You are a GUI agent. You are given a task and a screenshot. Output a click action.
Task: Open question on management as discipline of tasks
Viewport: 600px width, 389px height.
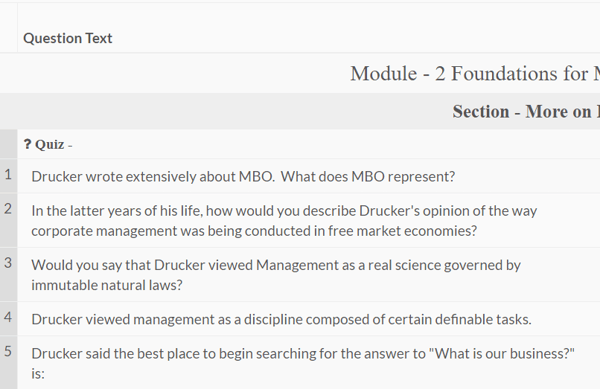pyautogui.click(x=281, y=319)
